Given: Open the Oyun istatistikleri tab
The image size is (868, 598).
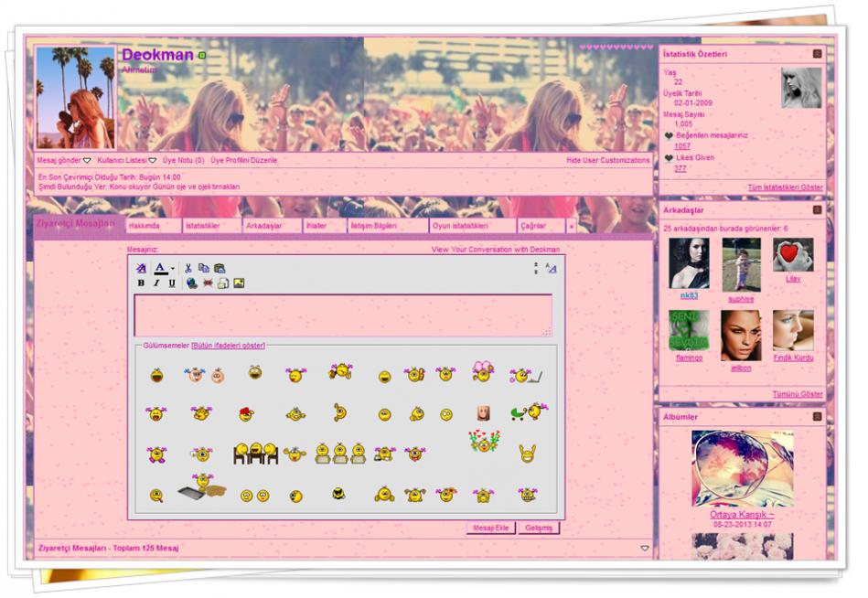Looking at the screenshot, I should (x=460, y=226).
